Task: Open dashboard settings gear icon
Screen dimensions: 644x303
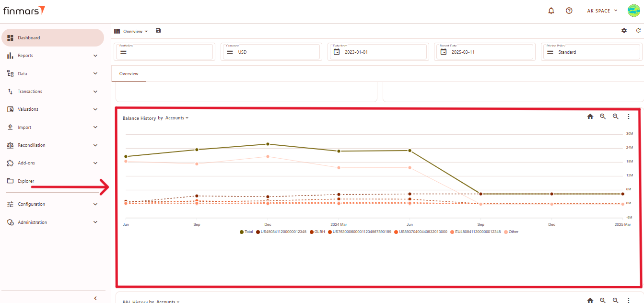Action: click(624, 31)
